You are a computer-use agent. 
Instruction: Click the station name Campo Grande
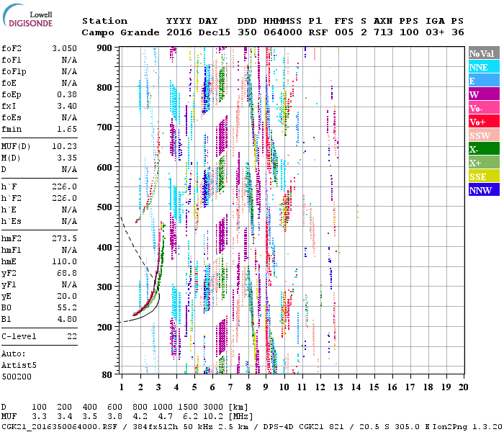point(120,32)
